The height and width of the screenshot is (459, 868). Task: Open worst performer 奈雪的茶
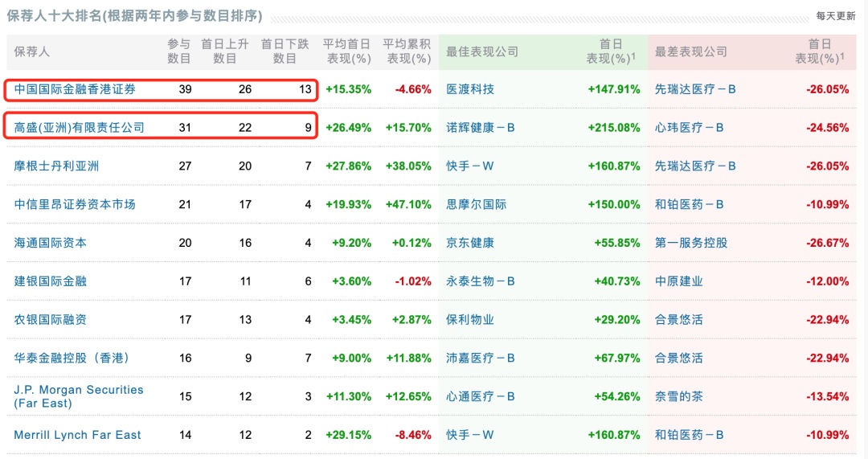click(678, 396)
